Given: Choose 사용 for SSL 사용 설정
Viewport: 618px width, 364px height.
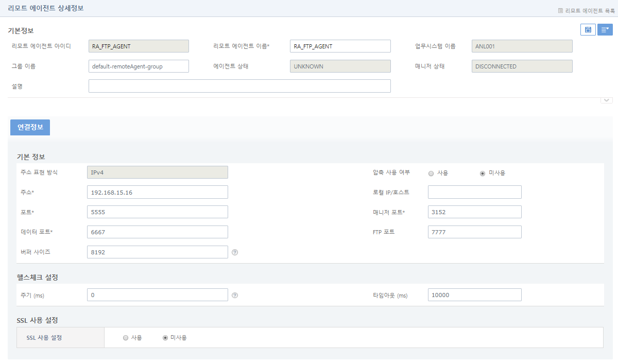Looking at the screenshot, I should pyautogui.click(x=126, y=338).
